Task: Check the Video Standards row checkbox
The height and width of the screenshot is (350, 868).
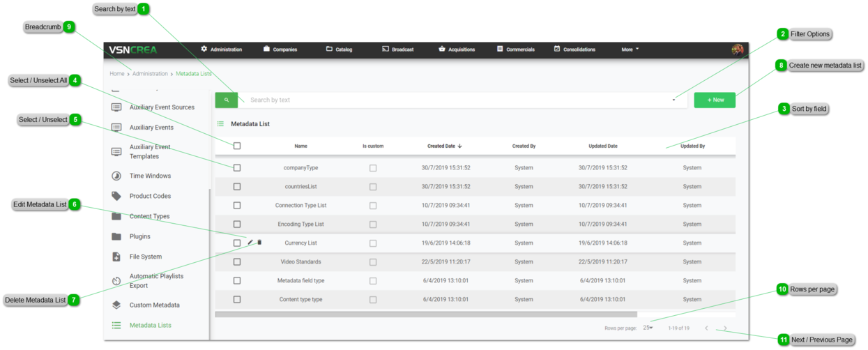Action: (237, 262)
